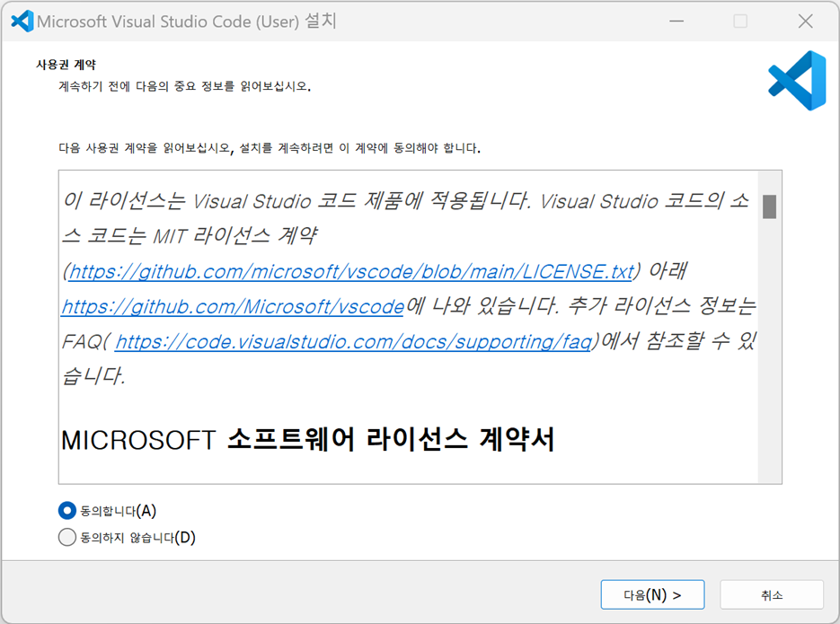The image size is (840, 624).
Task: Click the 취소 button
Action: (772, 594)
